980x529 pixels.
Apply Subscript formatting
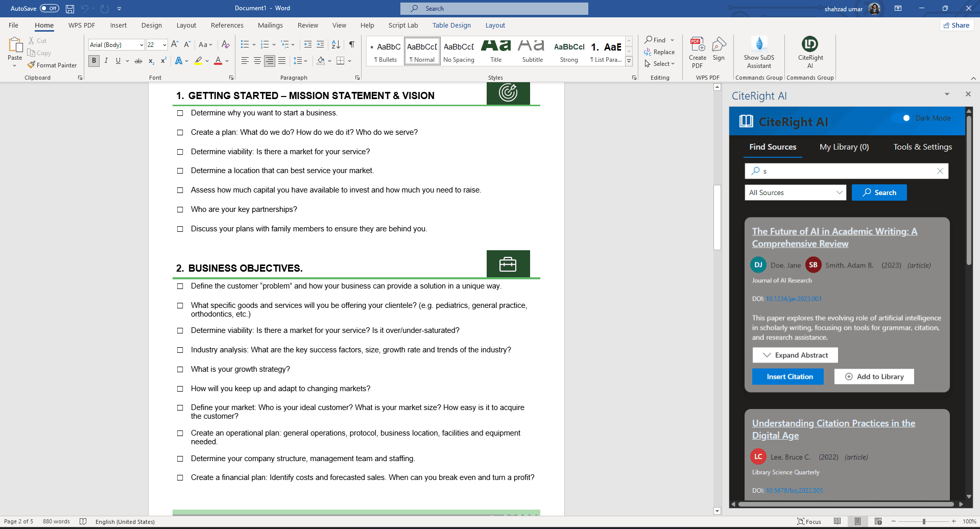pyautogui.click(x=151, y=61)
